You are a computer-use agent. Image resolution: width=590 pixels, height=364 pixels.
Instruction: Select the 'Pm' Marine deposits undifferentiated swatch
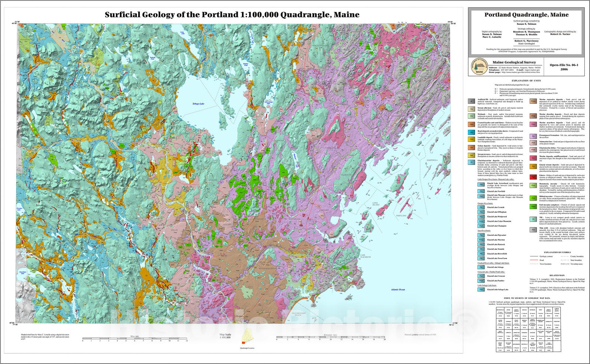[x=533, y=158]
